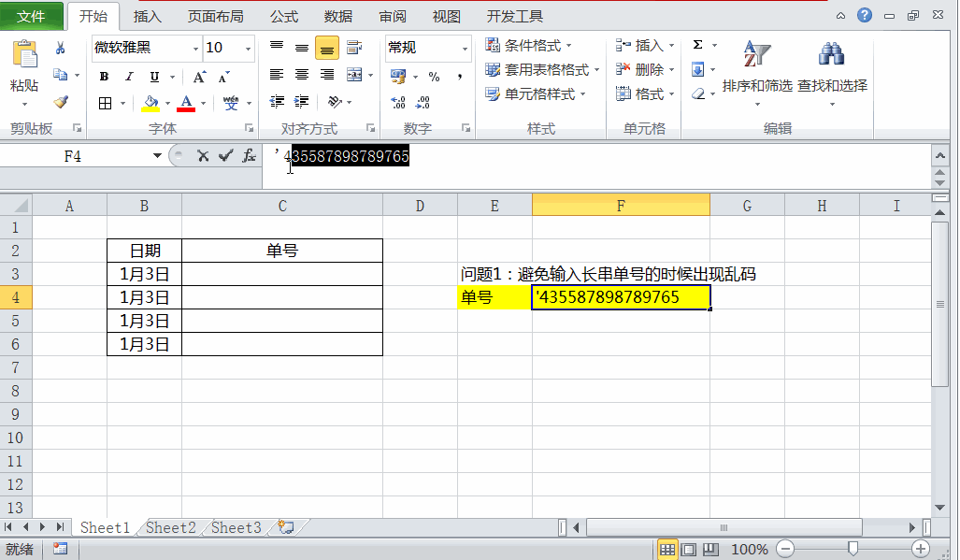The image size is (960, 560).
Task: Toggle bold formatting
Action: [x=104, y=77]
